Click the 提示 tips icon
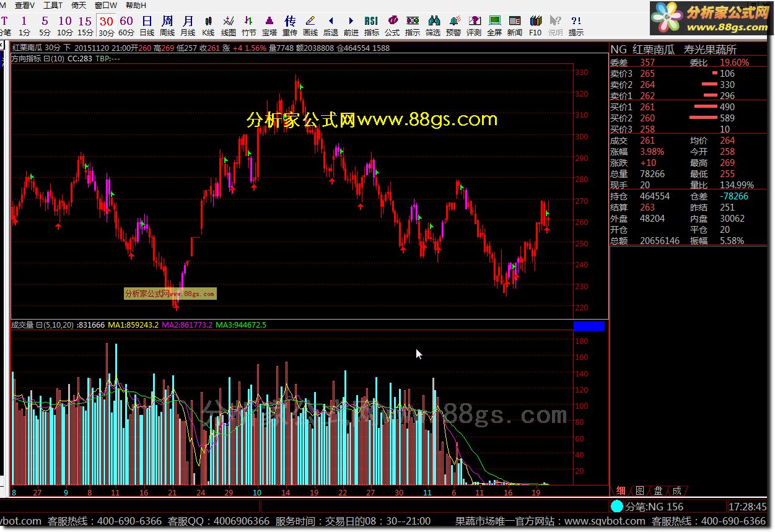Screen dimensions: 775x532 click(576, 26)
